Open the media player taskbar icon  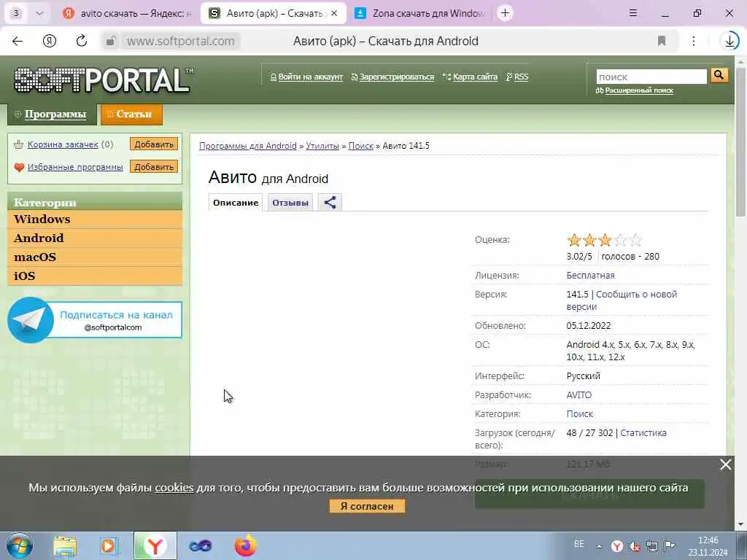[x=109, y=546]
